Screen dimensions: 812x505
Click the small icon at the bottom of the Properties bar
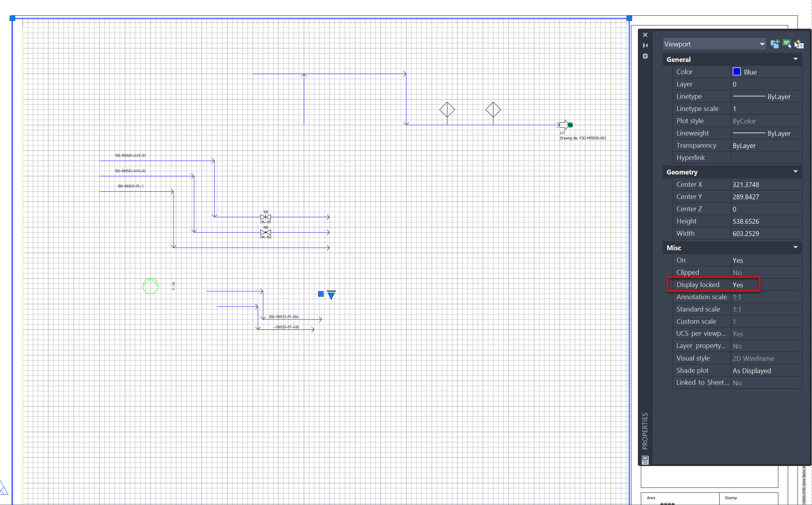645,460
